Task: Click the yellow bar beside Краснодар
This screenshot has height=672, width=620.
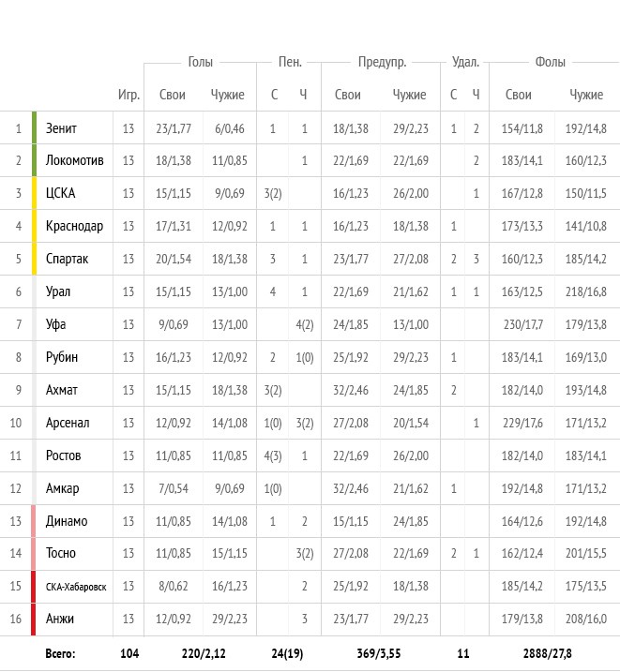Action: coord(34,226)
